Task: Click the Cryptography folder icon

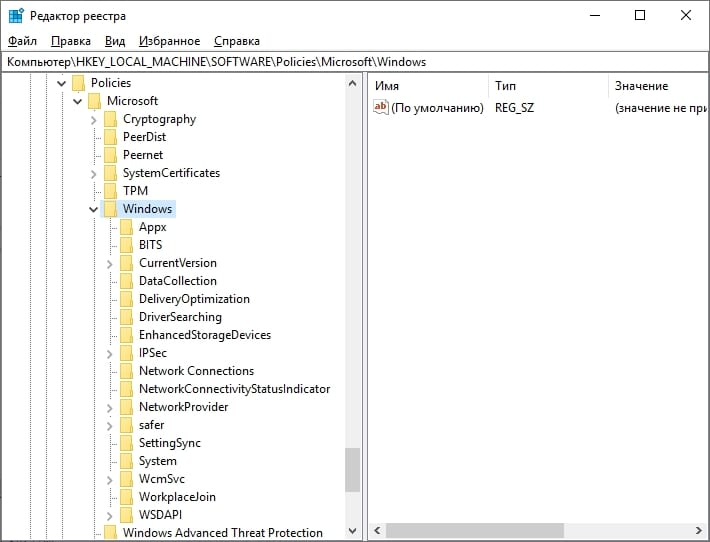Action: tap(110, 119)
